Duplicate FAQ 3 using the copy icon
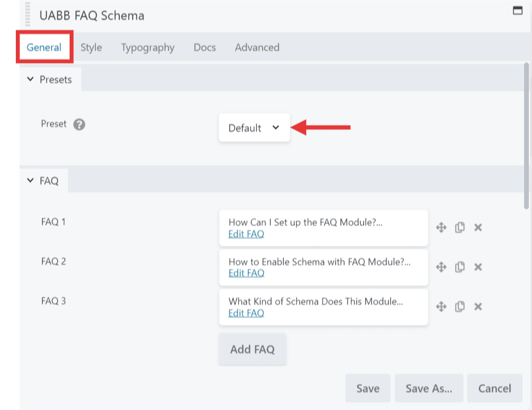 pyautogui.click(x=460, y=307)
